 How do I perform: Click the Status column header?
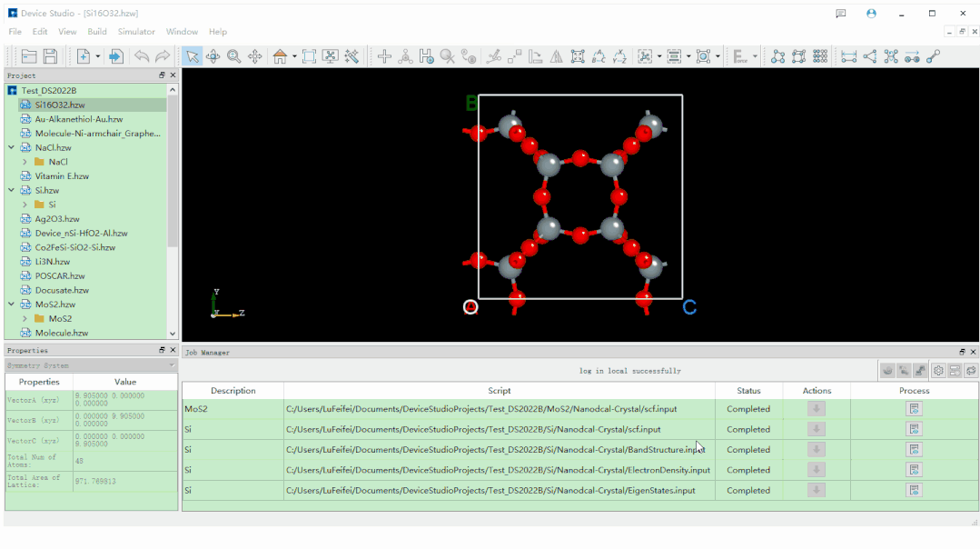point(748,391)
